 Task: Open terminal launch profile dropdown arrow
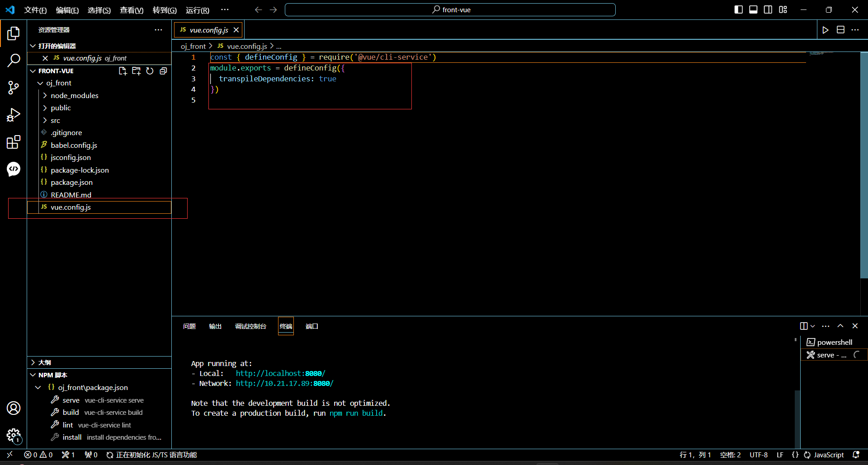812,326
